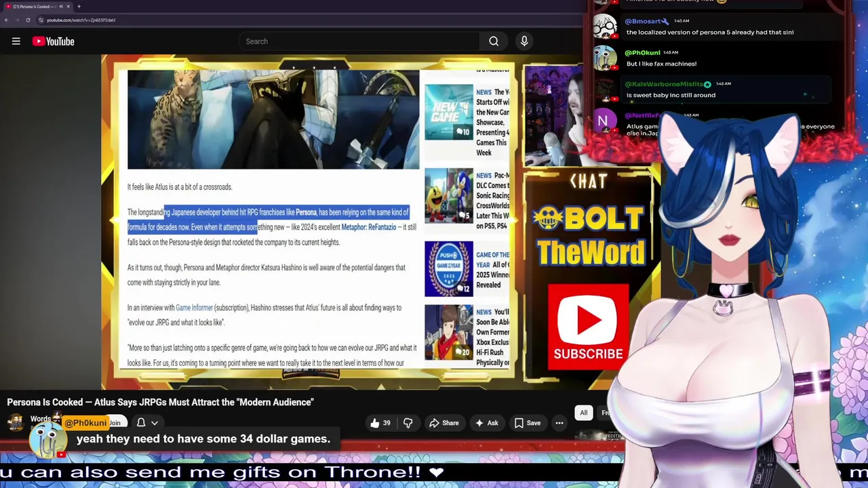This screenshot has width=868, height=488.
Task: Click the video title Persona Is Cooked
Action: [x=160, y=402]
